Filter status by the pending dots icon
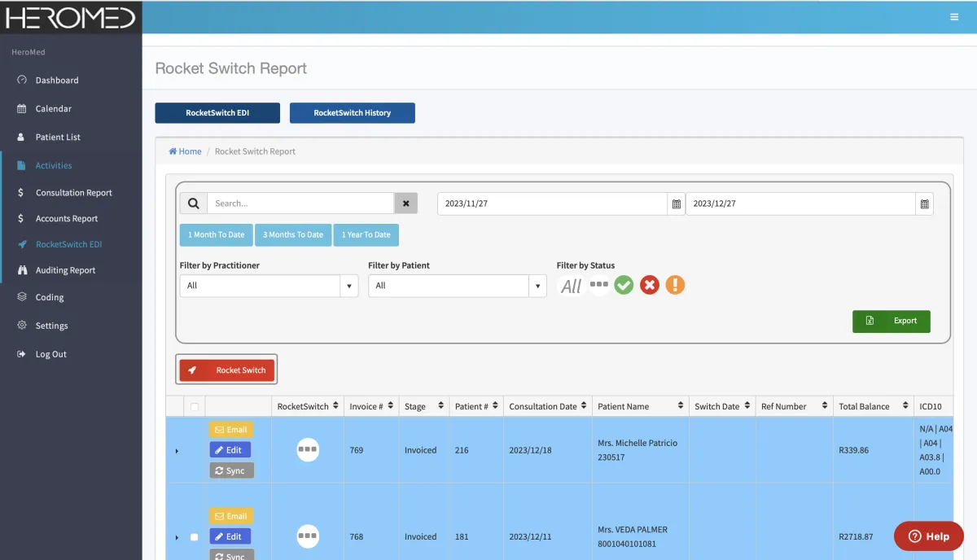 click(599, 285)
